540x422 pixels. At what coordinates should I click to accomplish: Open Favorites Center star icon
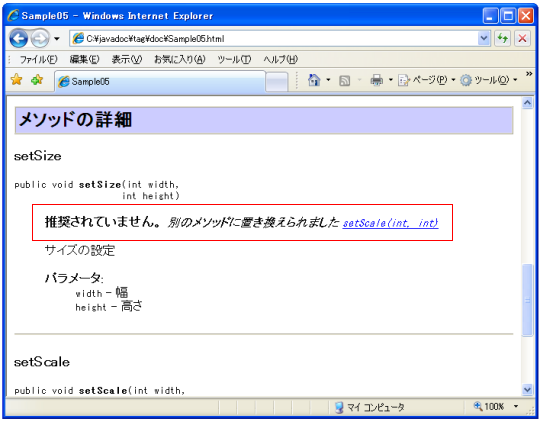(x=16, y=80)
